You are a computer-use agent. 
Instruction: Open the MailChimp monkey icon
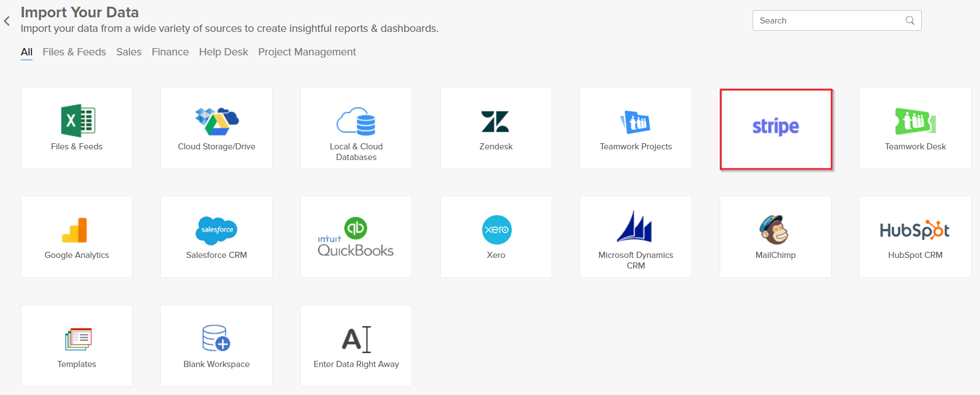point(774,229)
